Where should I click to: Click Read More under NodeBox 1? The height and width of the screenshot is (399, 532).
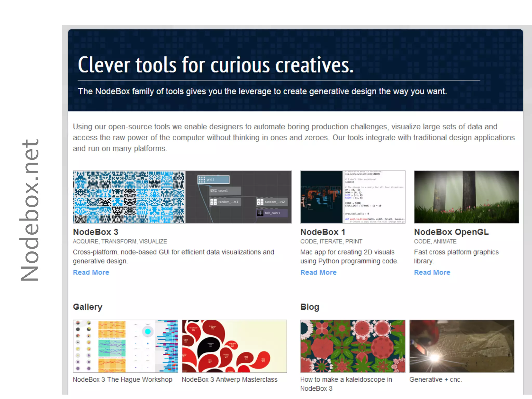point(318,272)
